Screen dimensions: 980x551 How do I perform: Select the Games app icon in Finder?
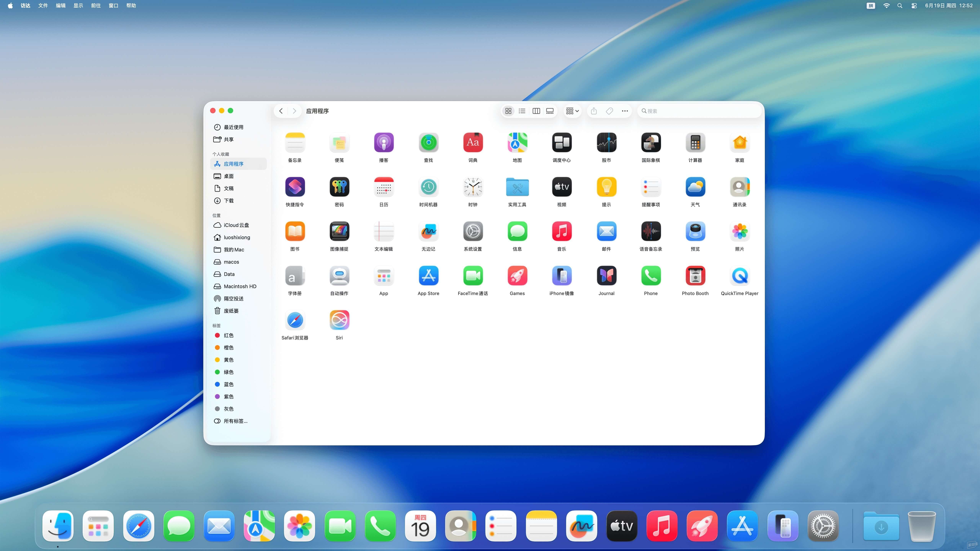tap(517, 276)
